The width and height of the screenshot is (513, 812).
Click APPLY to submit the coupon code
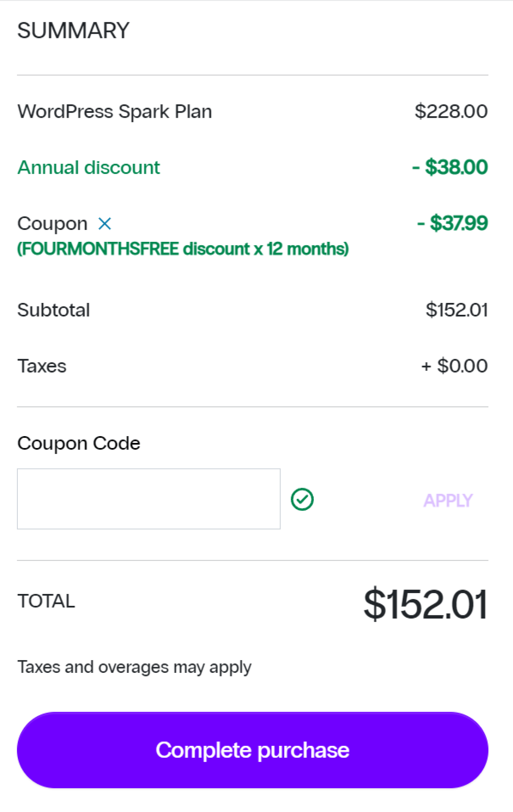tap(448, 500)
